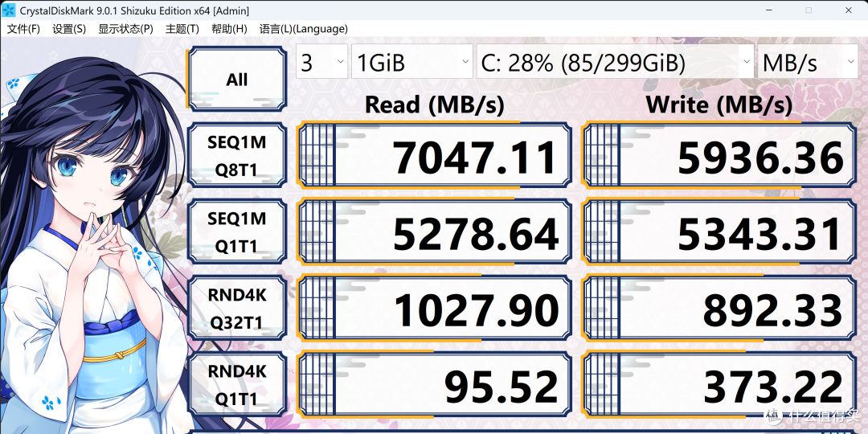Click the RND4K Q32T1 read result 1027.90
This screenshot has width=868, height=434.
coord(434,309)
